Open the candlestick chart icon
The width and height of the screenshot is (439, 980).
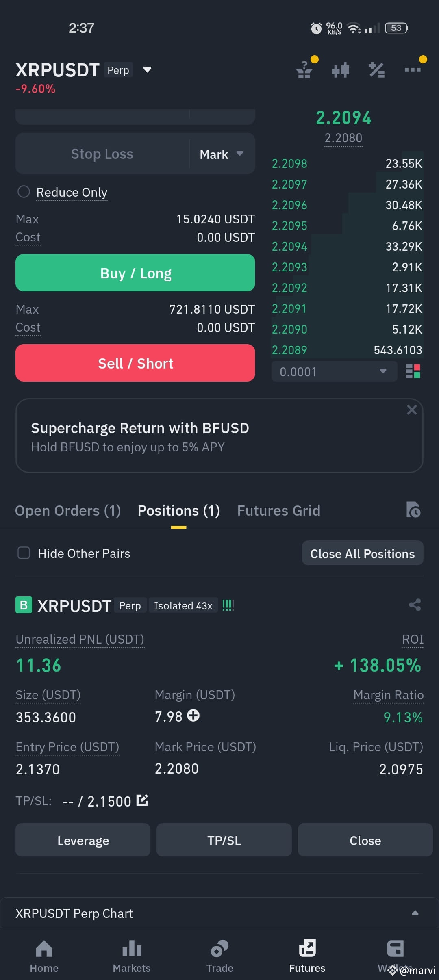340,70
